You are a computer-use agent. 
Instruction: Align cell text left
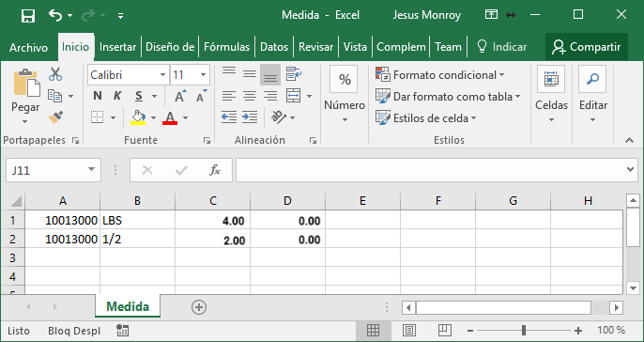(x=229, y=96)
